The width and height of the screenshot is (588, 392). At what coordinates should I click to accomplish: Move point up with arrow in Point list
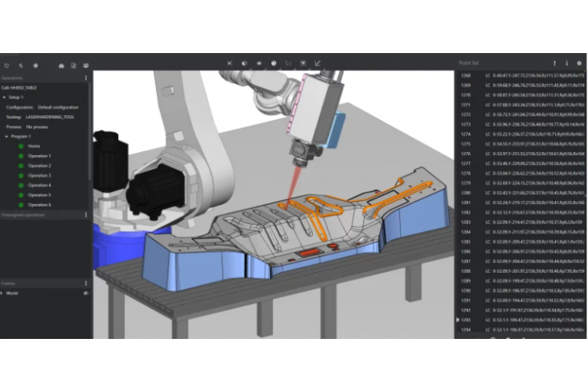pyautogui.click(x=555, y=63)
